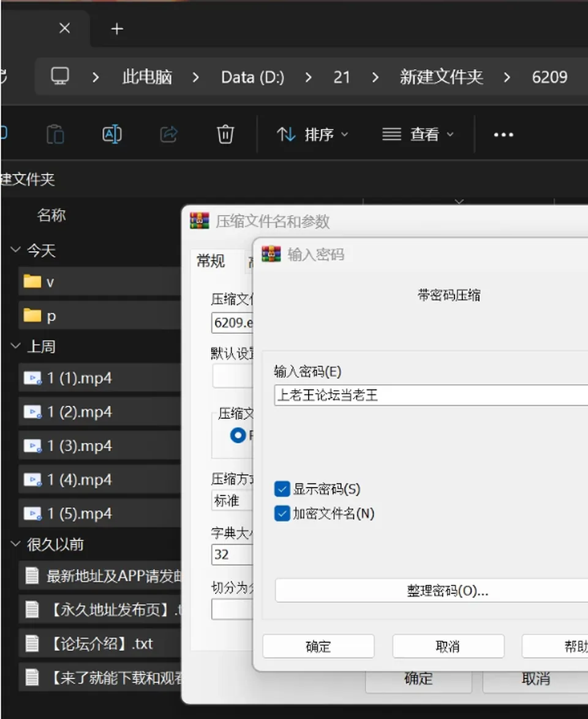Open a new Explorer tab with plus icon
Image resolution: width=588 pixels, height=719 pixels.
117,29
